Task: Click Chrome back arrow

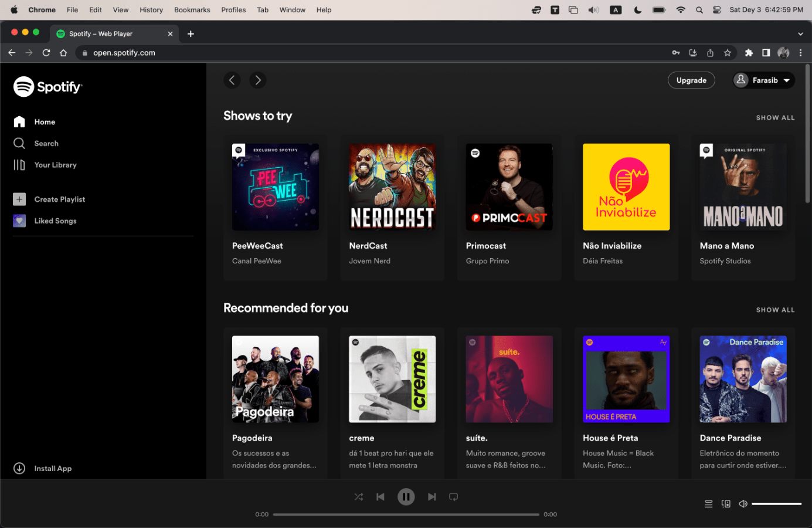Action: point(12,53)
